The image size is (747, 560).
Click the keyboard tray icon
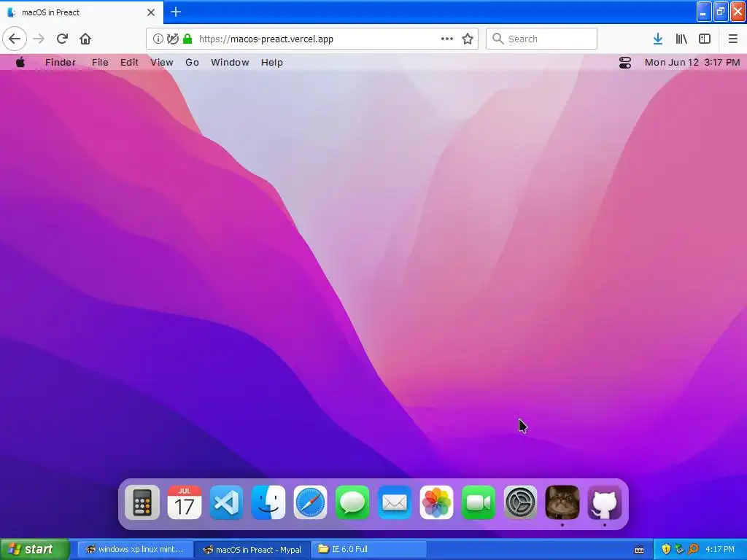(x=639, y=550)
